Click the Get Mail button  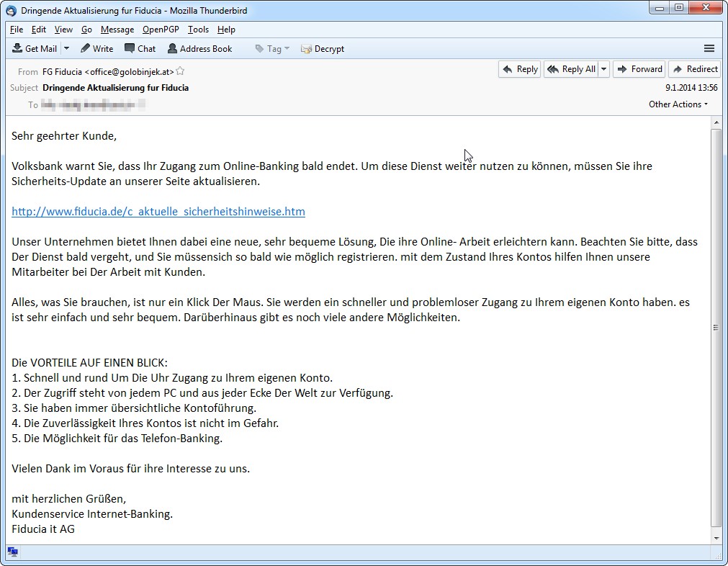pos(35,48)
